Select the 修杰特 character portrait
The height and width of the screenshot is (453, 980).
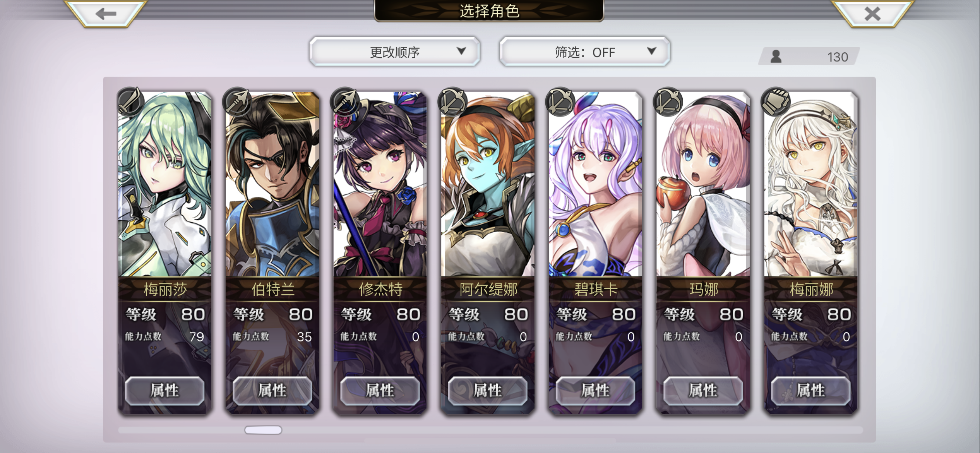[x=380, y=184]
